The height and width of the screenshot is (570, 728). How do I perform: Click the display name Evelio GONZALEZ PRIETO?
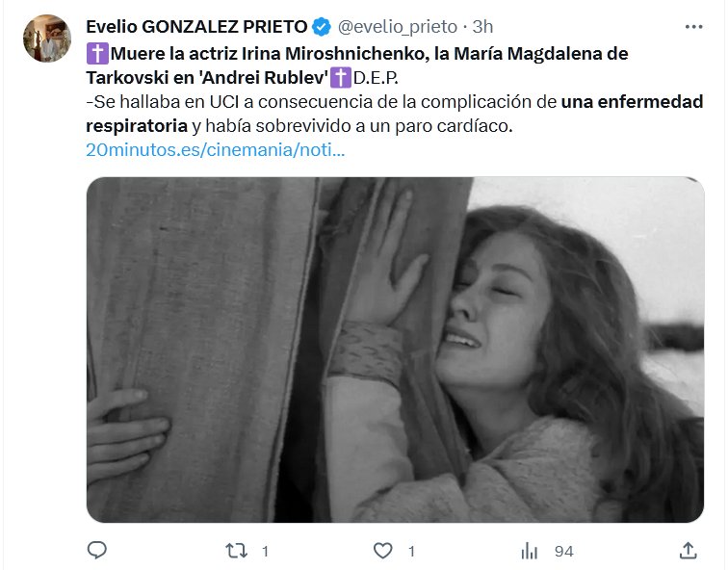pos(196,27)
